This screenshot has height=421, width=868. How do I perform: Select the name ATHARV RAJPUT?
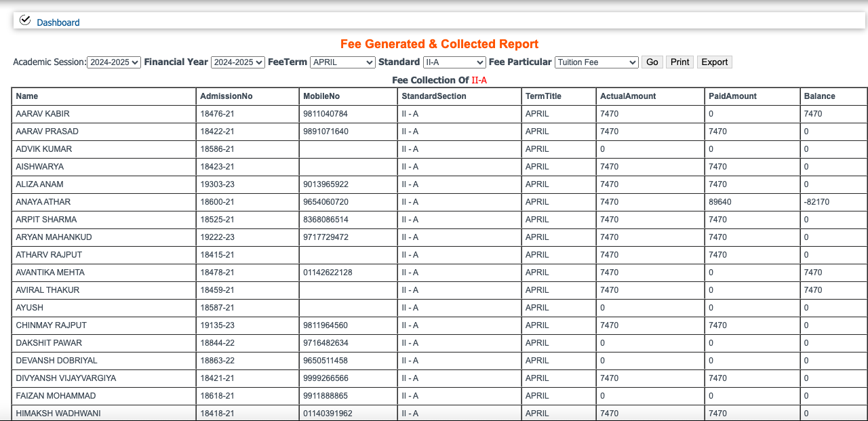49,255
